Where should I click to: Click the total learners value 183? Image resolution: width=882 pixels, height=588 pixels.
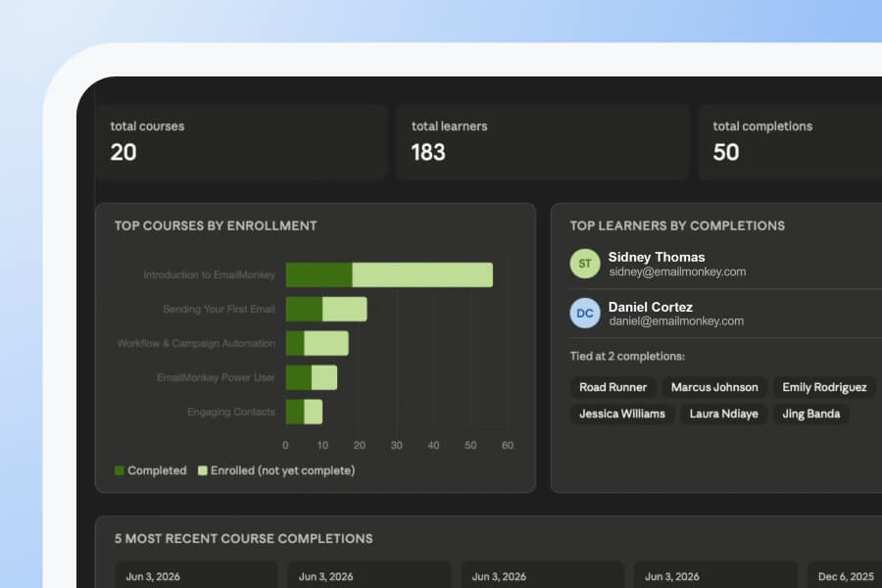pyautogui.click(x=428, y=153)
